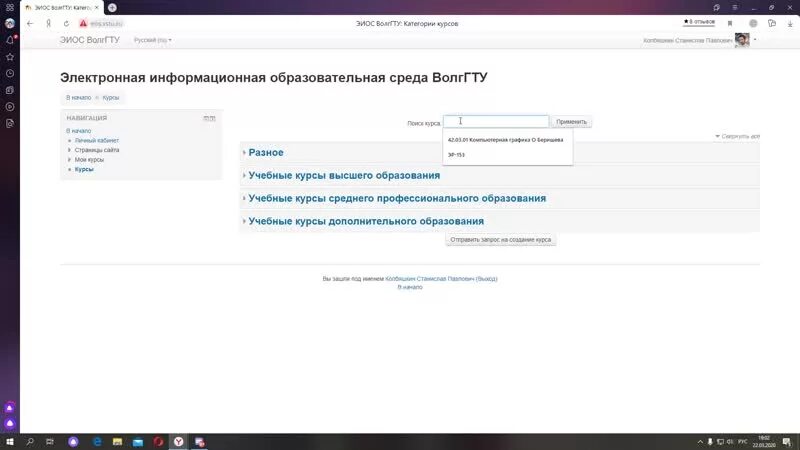Go back with the browser back arrow
The height and width of the screenshot is (450, 800).
pyautogui.click(x=30, y=23)
